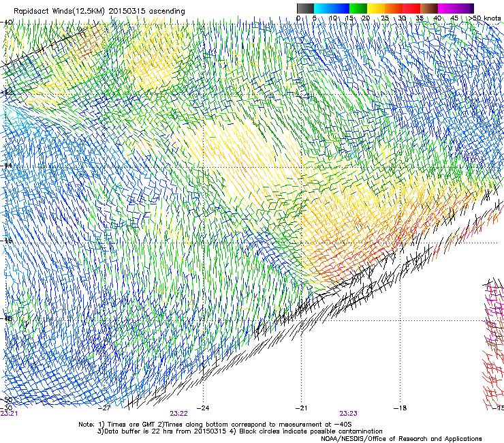
Task: Click the red 30-35 knots legend segment
Action: coord(411,8)
